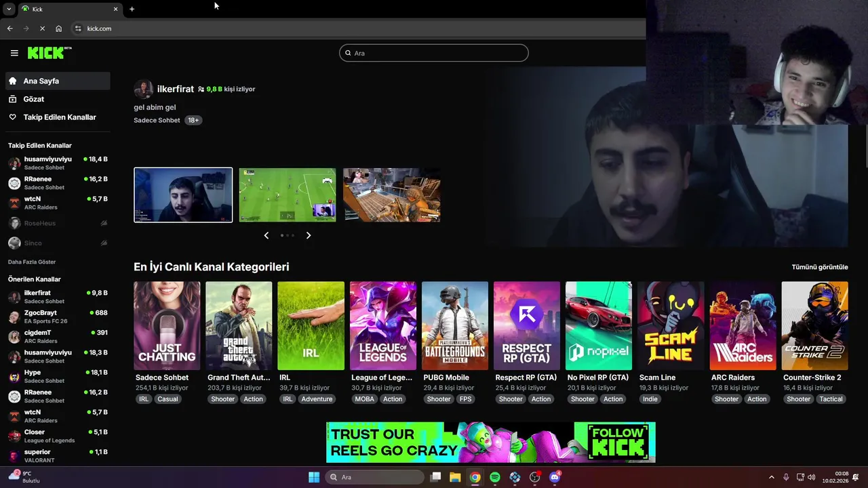
Task: Open Takip Edilen Kanallar sidebar item
Action: tap(58, 117)
